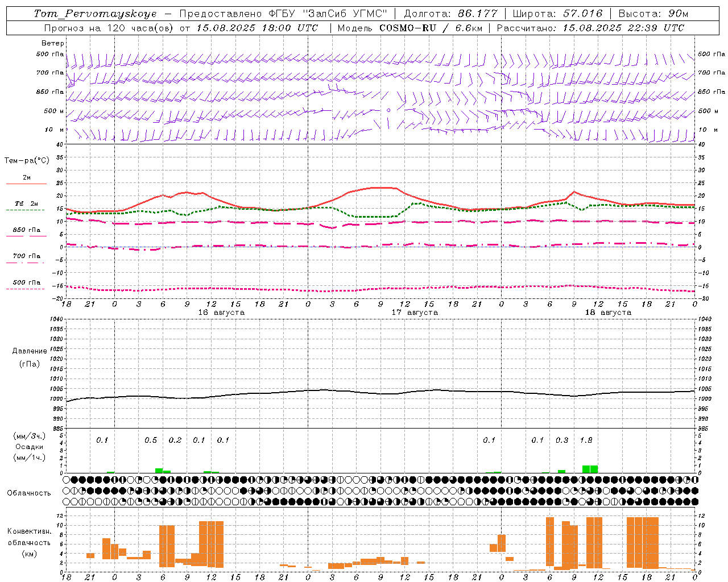
Task: Click the 2м legend entry under Тем-ра
Action: point(27,178)
